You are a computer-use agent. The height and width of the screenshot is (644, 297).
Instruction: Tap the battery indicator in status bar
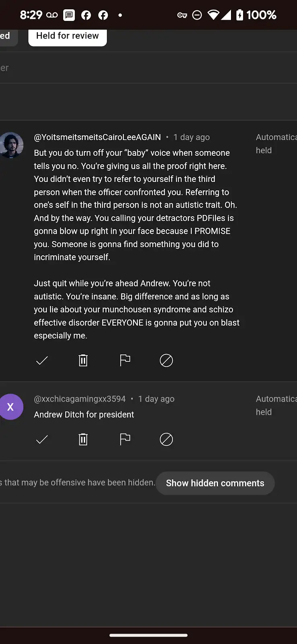[x=239, y=15]
